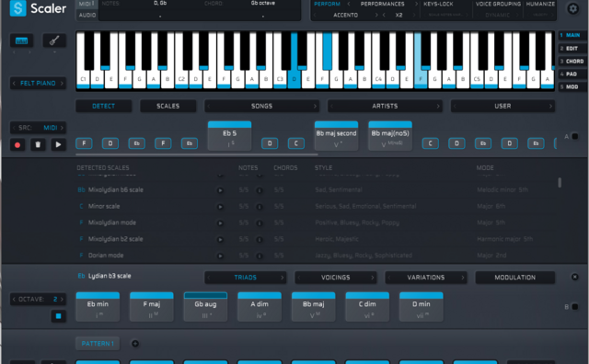Viewport: 589px width, 364px height.
Task: Close the Eb Lydian b3 scale section
Action: pos(574,277)
